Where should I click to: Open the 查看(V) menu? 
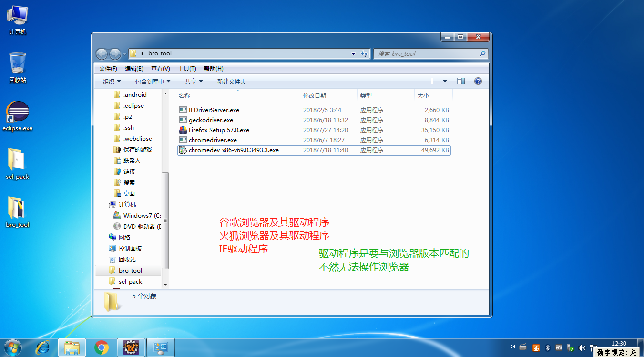pos(160,69)
